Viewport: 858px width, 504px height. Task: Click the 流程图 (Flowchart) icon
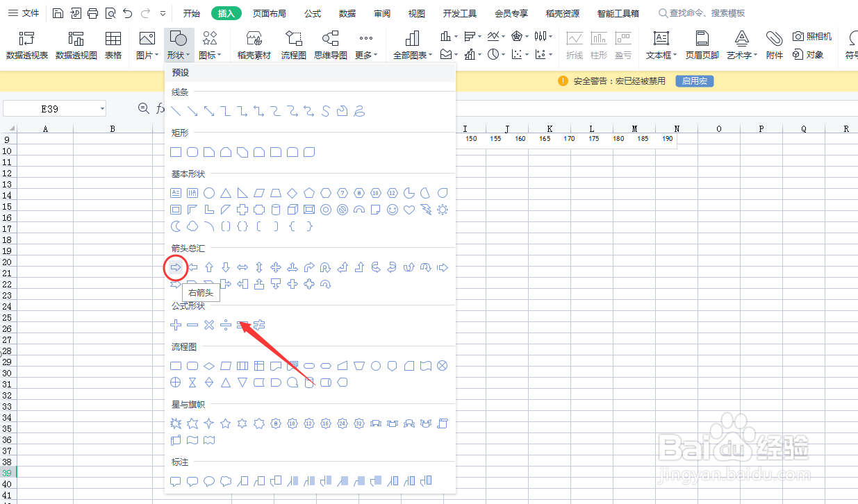coord(293,44)
